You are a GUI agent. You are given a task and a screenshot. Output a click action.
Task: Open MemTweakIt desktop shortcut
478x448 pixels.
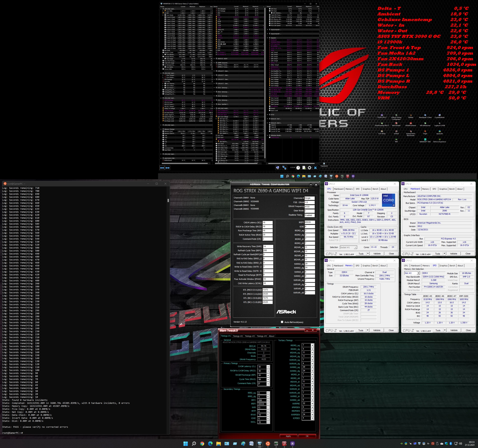[x=396, y=124]
